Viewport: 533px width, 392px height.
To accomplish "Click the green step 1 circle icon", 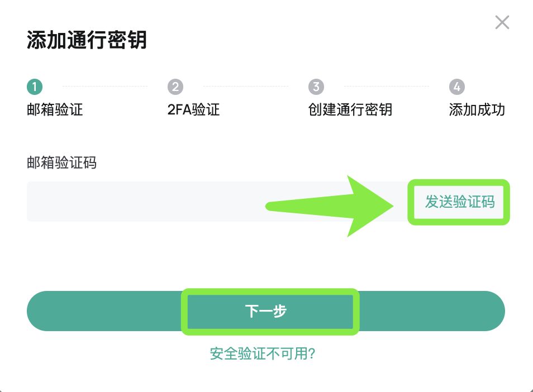I will coord(35,87).
